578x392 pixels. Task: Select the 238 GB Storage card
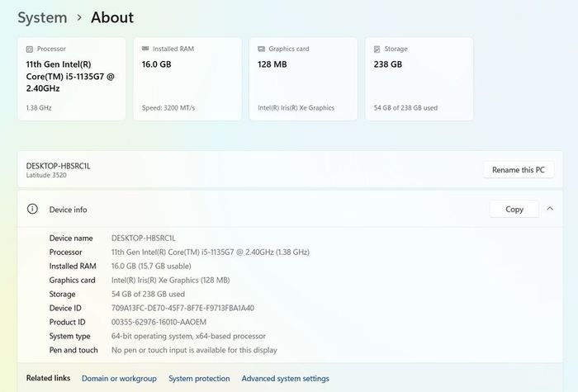[x=419, y=79]
